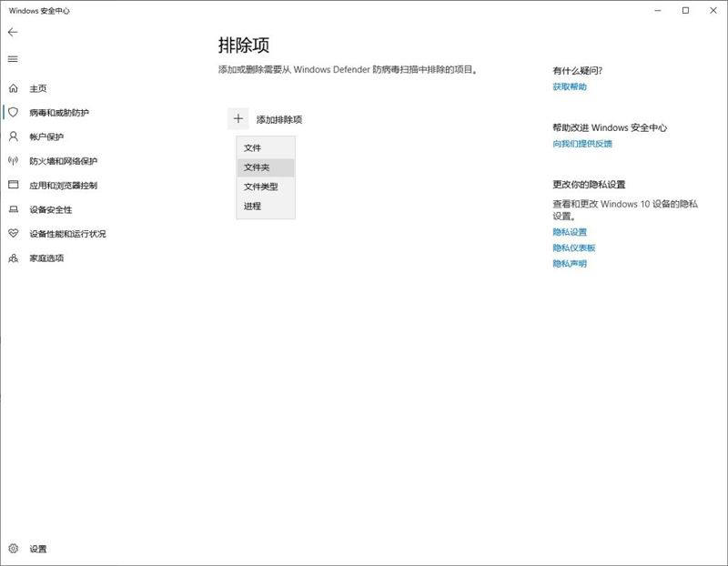Select 进程 in the dropdown list
The width and height of the screenshot is (728, 566).
[x=253, y=207]
